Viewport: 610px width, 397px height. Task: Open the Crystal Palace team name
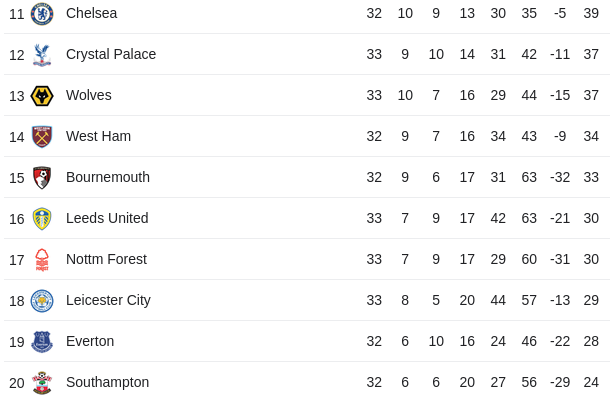pyautogui.click(x=111, y=54)
